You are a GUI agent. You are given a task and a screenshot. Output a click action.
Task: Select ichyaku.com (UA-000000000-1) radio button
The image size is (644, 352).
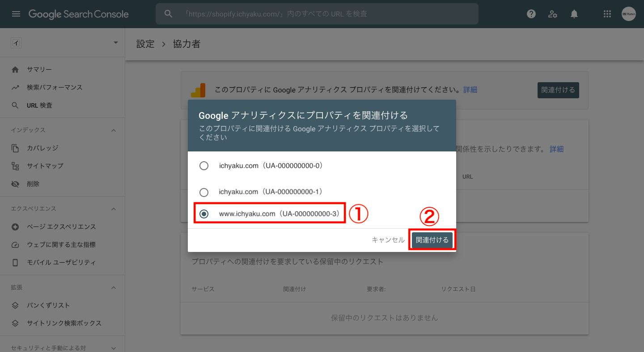[204, 193]
